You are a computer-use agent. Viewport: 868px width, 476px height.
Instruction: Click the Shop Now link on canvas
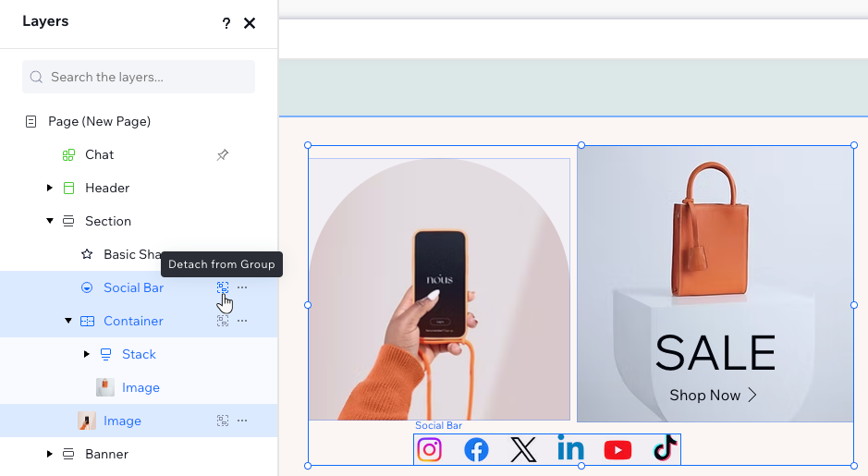(713, 396)
